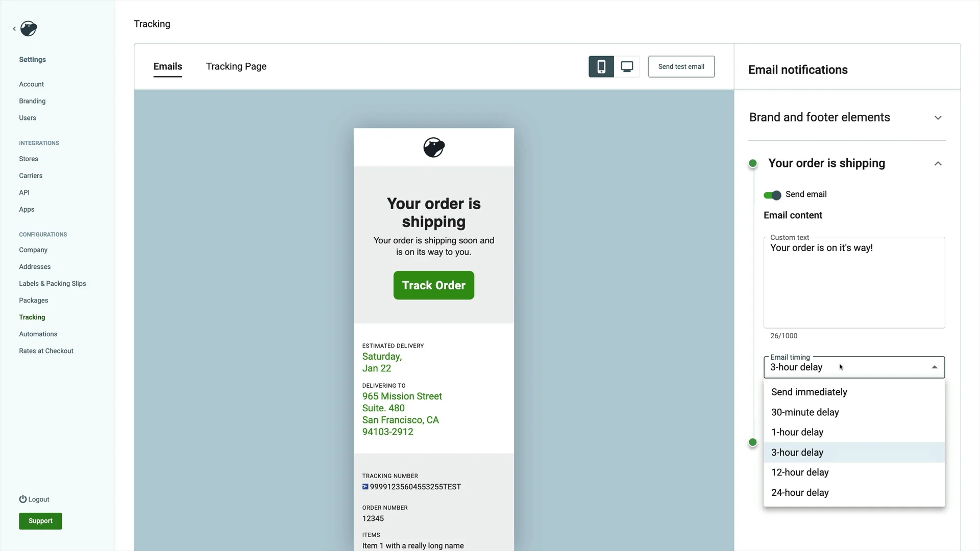Switch to the Tracking Page tab

236,67
